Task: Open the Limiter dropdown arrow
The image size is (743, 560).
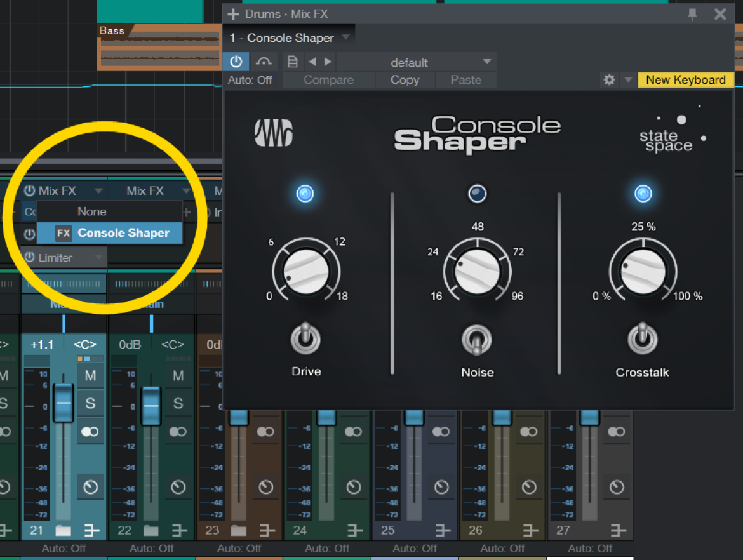Action: pyautogui.click(x=98, y=257)
